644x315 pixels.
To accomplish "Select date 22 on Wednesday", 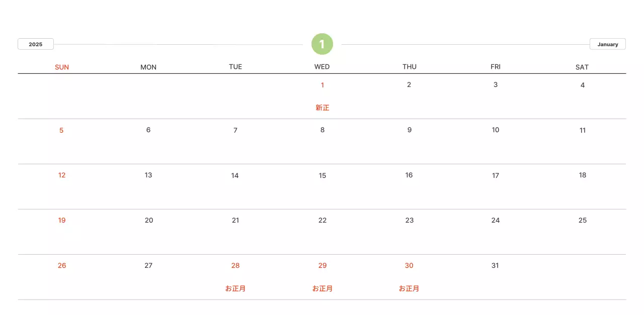I will [323, 220].
